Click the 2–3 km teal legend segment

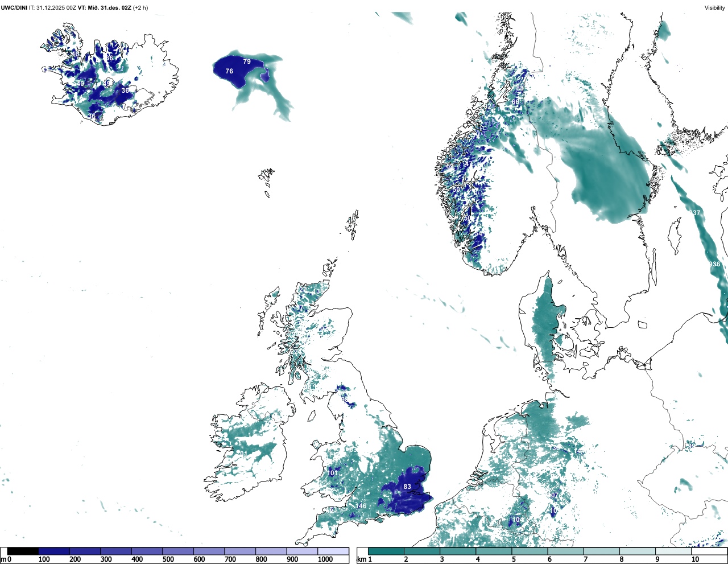point(422,551)
